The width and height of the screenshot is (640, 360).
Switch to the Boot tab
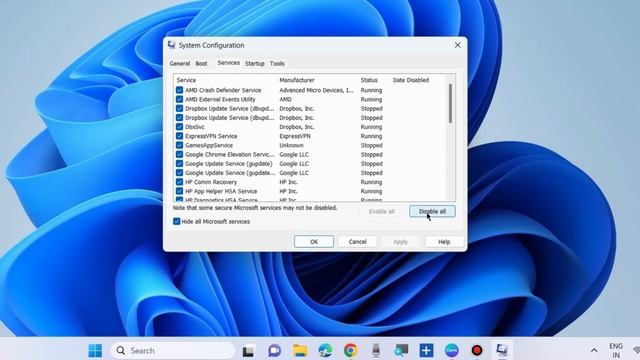[x=201, y=64]
